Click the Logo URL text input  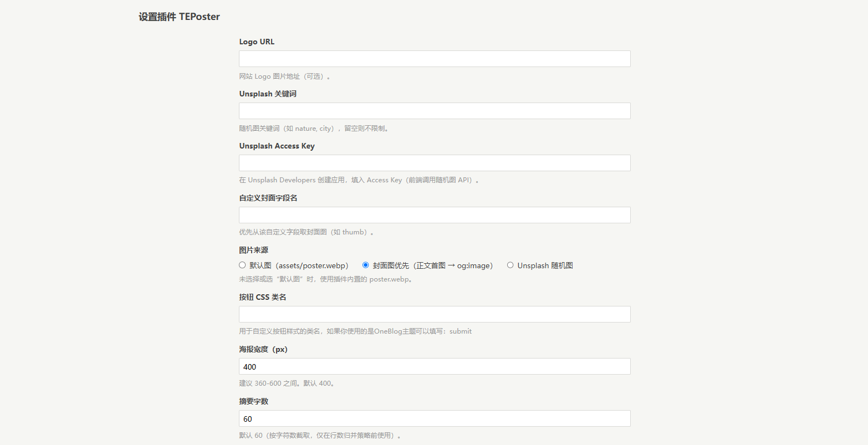tap(435, 59)
